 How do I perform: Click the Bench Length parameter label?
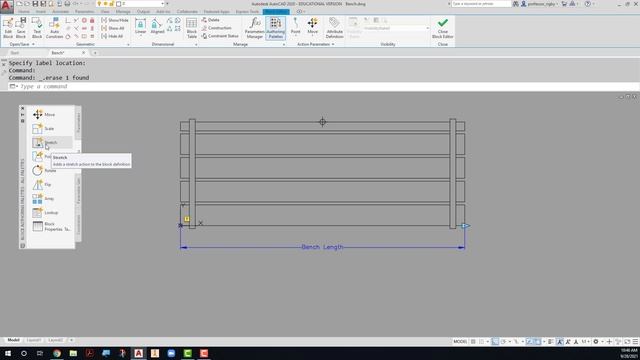pos(322,247)
